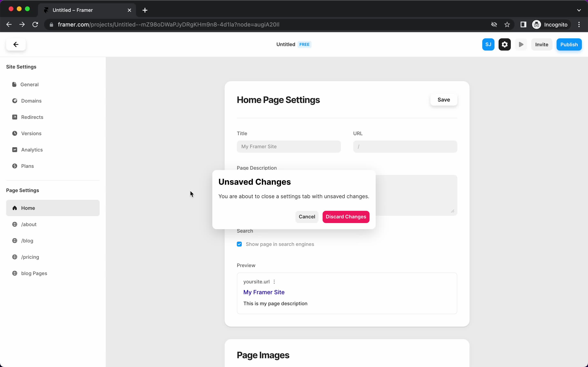
Task: Select the Redirects settings option
Action: [32, 117]
